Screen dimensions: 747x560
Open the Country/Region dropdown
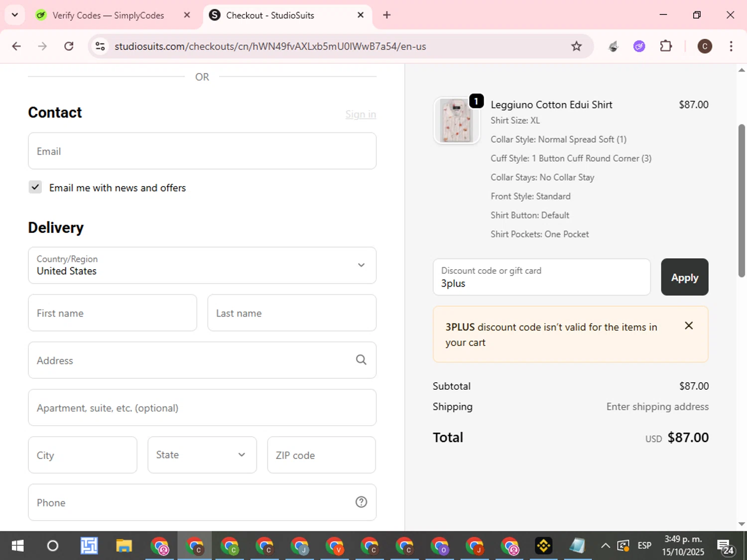click(202, 265)
